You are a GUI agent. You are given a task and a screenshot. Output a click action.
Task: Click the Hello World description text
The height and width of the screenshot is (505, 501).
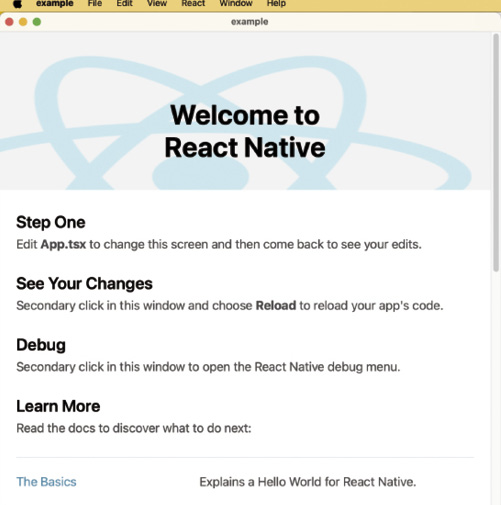(308, 482)
